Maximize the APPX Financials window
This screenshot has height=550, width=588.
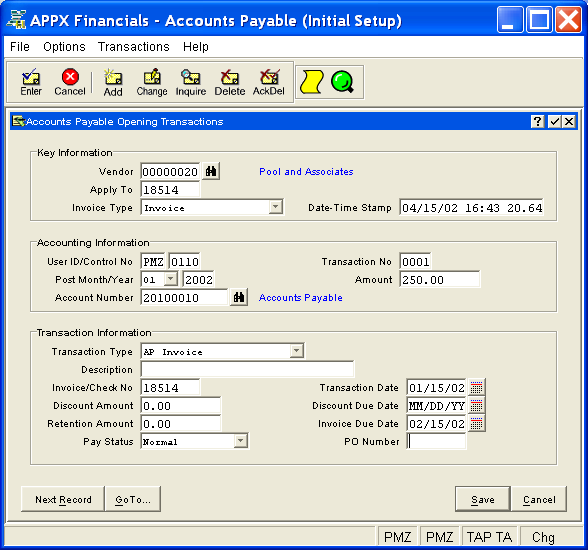539,19
